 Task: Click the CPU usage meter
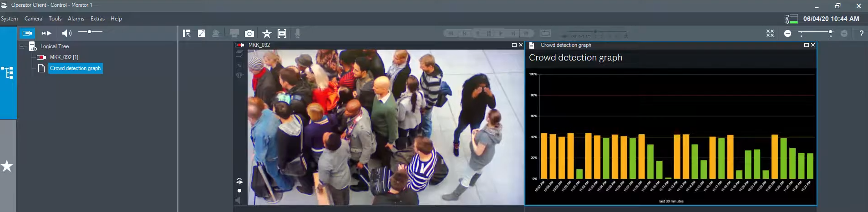pos(792,19)
